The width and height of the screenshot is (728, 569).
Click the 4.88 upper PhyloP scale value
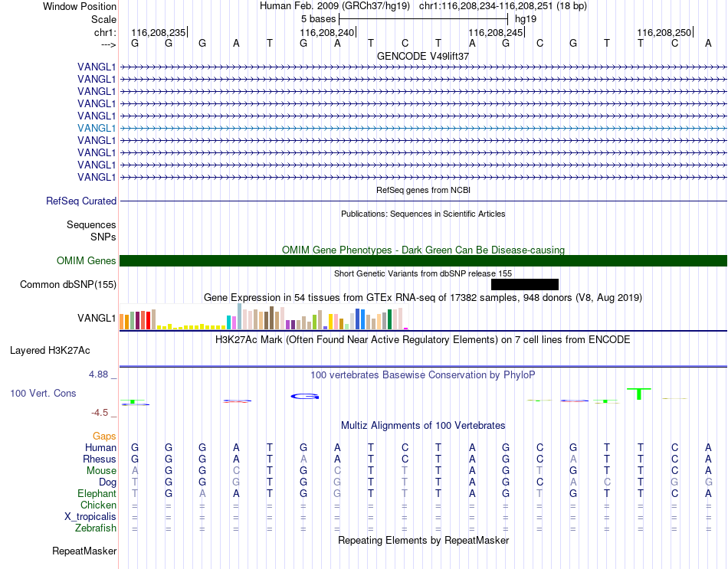pos(99,374)
